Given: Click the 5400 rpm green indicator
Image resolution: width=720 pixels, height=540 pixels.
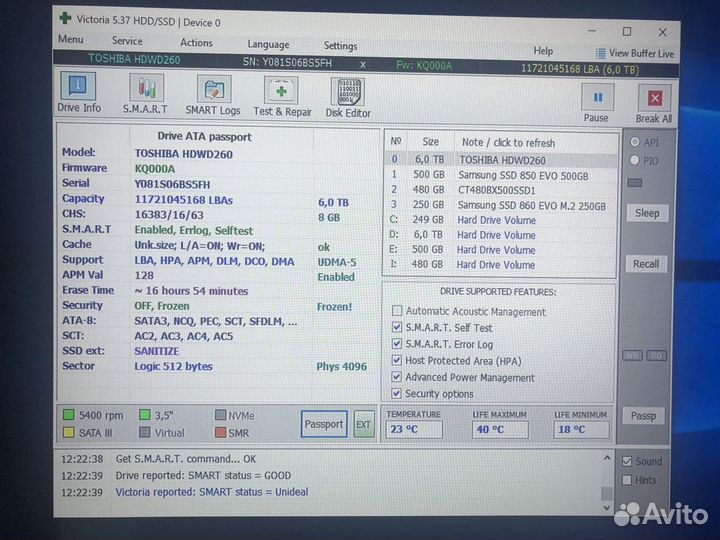Looking at the screenshot, I should click(68, 415).
